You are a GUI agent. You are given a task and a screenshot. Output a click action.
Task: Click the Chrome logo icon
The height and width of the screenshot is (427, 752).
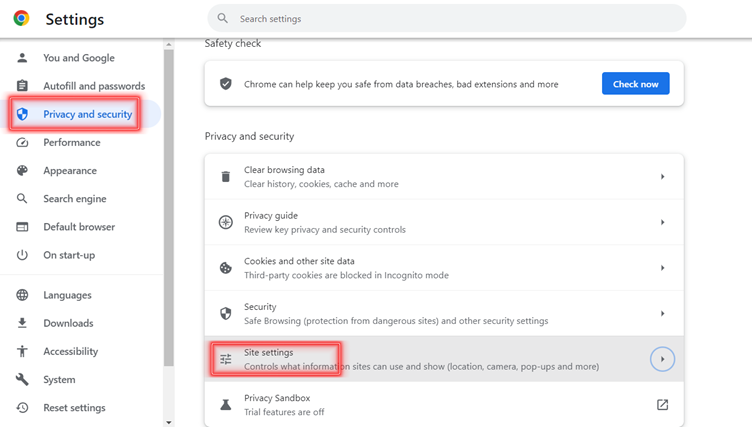point(22,18)
